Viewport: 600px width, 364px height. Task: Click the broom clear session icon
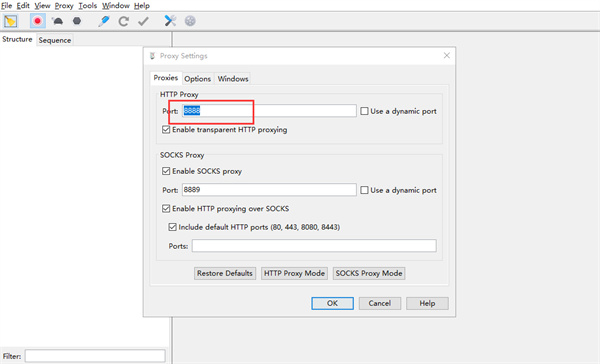tap(10, 21)
